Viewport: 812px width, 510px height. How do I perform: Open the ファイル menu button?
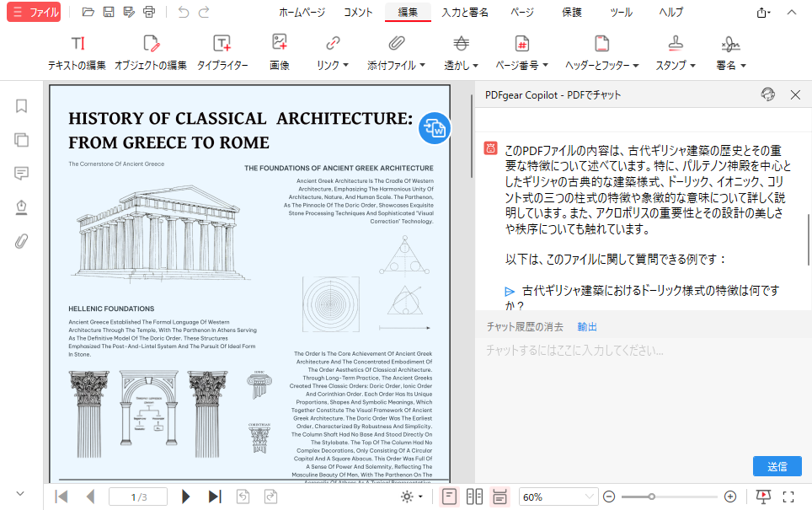tap(34, 12)
